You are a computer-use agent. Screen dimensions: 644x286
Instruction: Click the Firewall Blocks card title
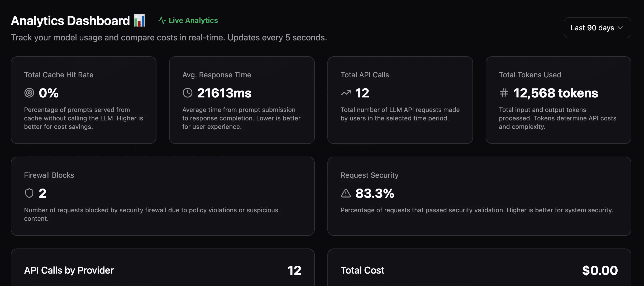coord(49,175)
